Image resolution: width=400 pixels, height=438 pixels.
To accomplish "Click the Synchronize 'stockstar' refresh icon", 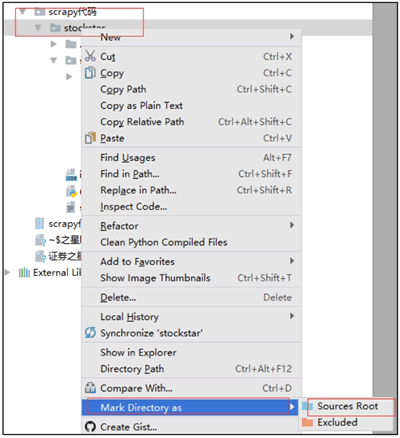I will [x=90, y=332].
